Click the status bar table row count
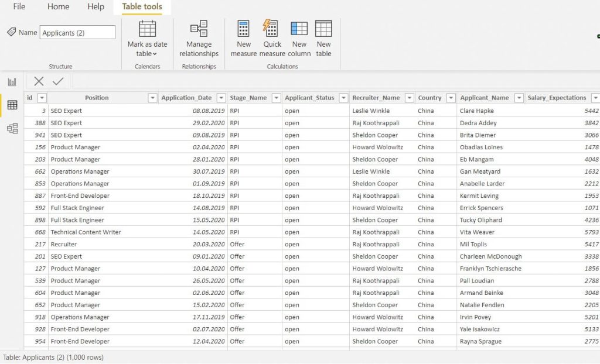This screenshot has height=364, width=600. [x=53, y=358]
